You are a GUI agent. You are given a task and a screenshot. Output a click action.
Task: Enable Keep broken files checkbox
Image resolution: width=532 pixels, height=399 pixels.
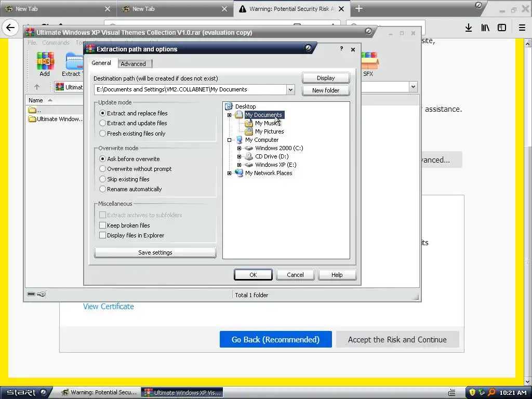(x=102, y=225)
